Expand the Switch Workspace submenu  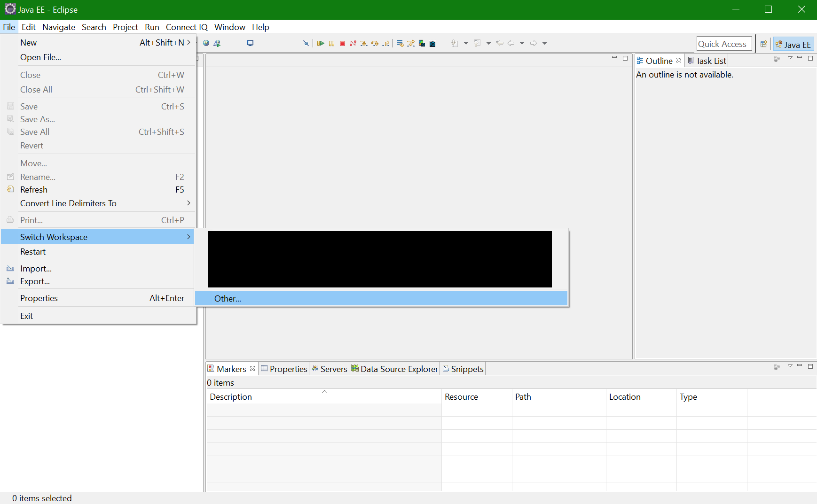[98, 237]
